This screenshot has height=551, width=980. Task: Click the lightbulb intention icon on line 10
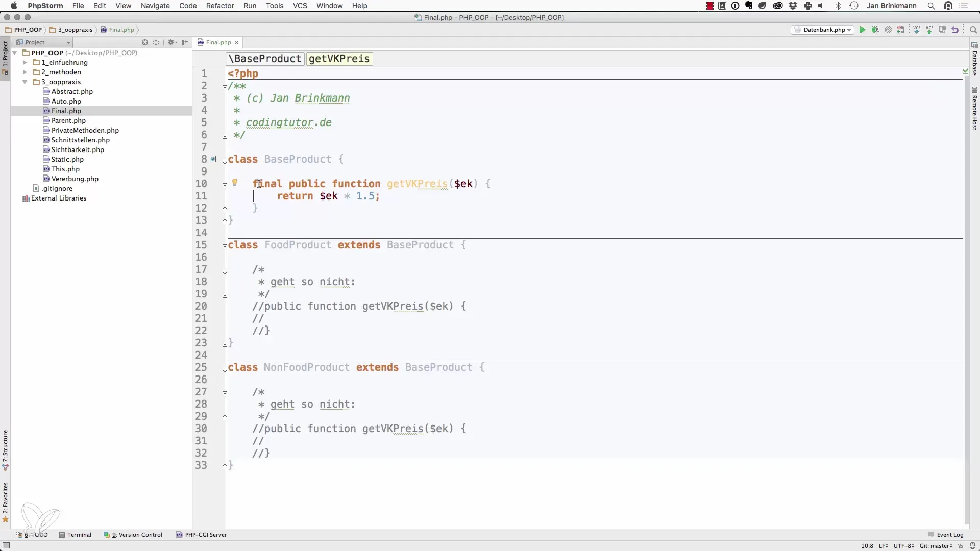click(x=235, y=182)
